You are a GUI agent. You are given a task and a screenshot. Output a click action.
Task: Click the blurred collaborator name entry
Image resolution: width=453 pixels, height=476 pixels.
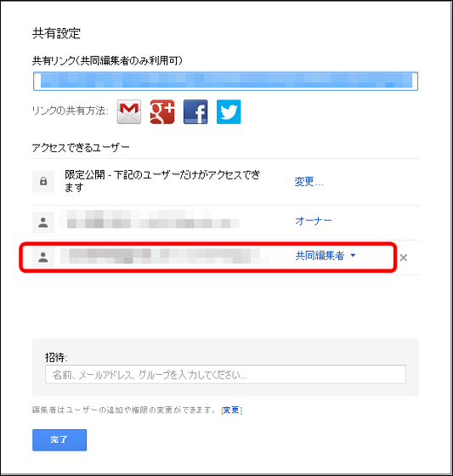click(164, 256)
